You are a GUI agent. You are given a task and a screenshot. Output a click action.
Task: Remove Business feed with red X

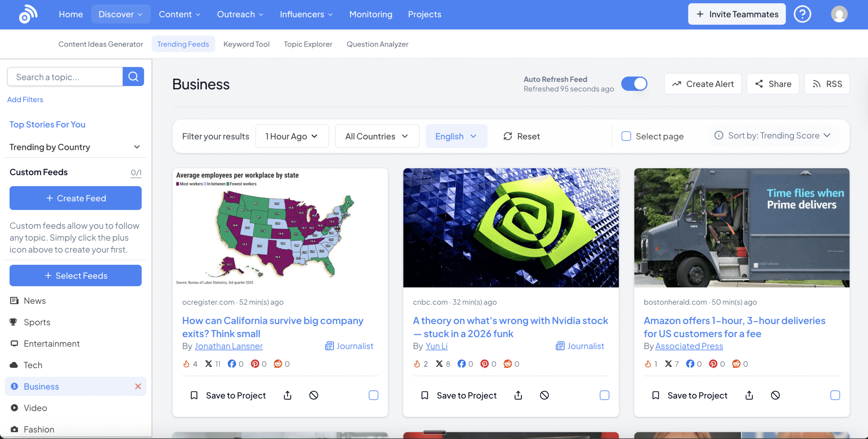coord(138,386)
